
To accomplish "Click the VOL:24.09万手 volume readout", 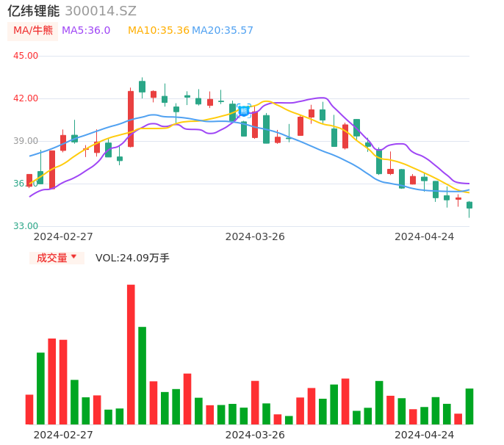I will [x=132, y=258].
